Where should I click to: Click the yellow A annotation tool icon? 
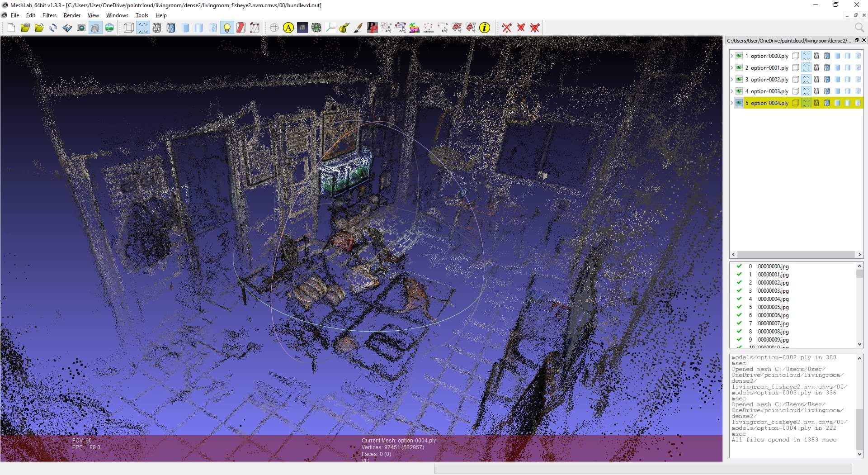(288, 28)
